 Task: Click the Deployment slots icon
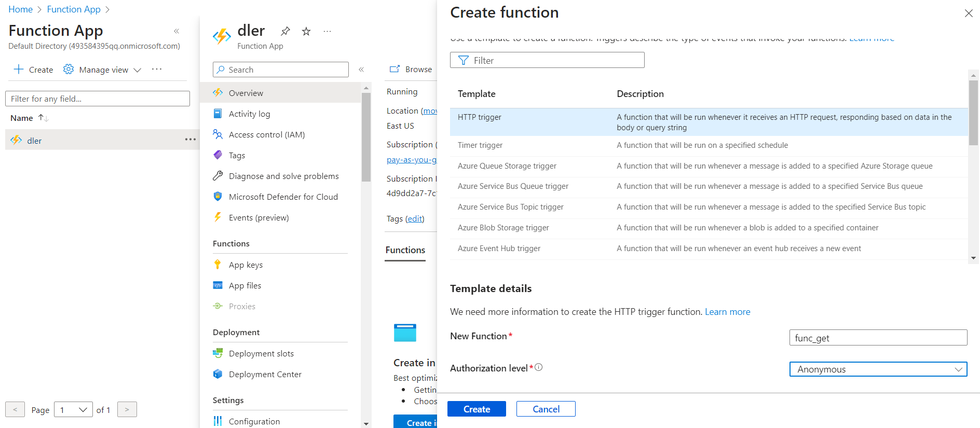click(218, 353)
